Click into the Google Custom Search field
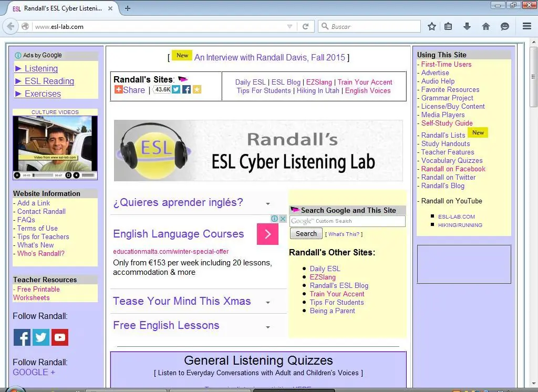538x392 pixels. [x=347, y=221]
